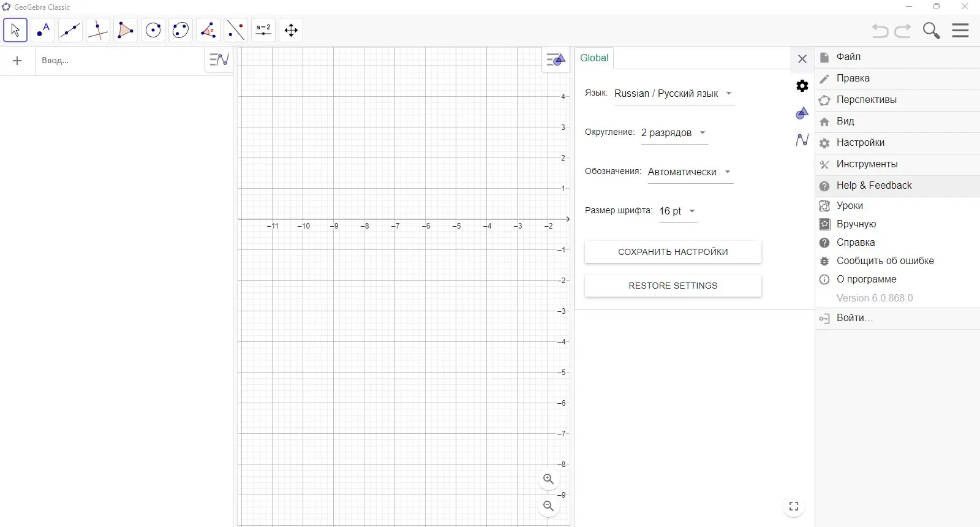Click Войти to sign in
Image resolution: width=980 pixels, height=527 pixels.
pos(897,318)
